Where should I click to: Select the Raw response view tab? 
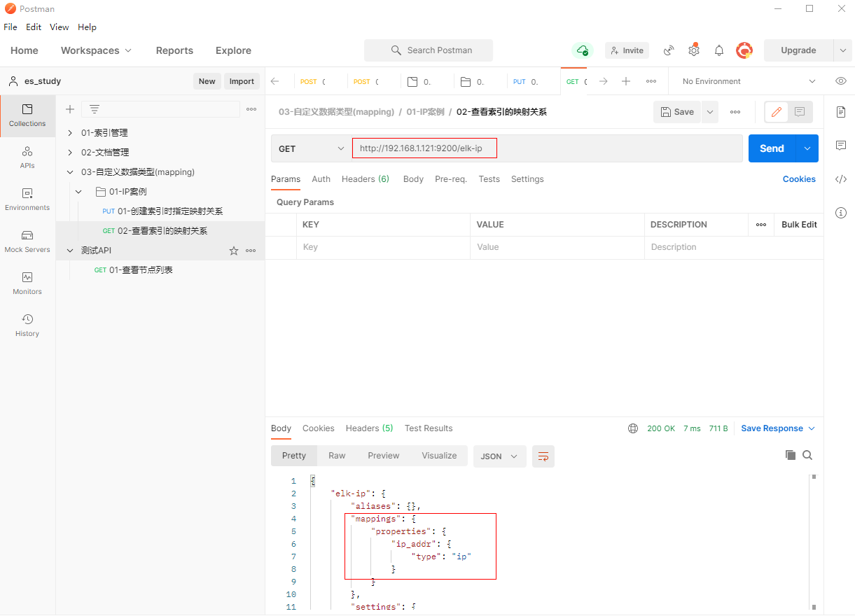click(337, 456)
